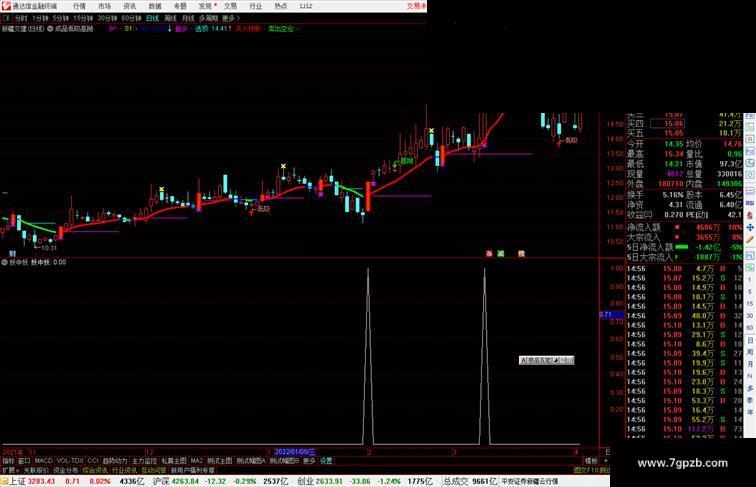The height and width of the screenshot is (487, 756).
Task: Click the circle icon beside 妖中妖 indicator
Action: 5,262
